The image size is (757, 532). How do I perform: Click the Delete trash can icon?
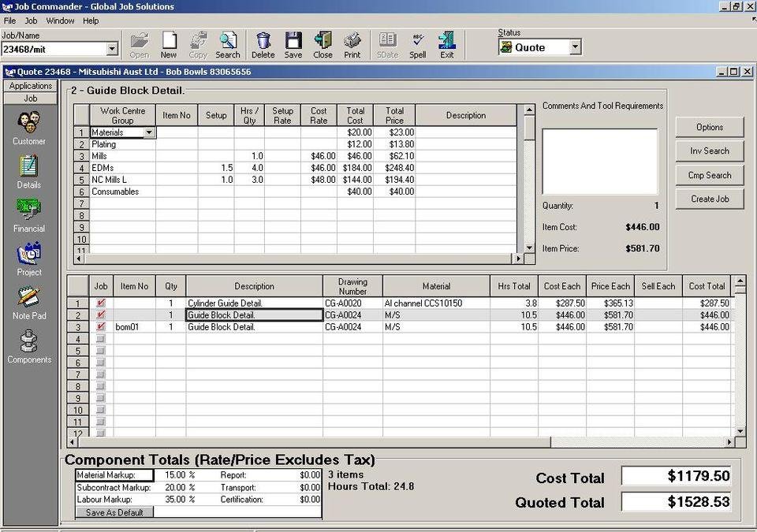(263, 45)
